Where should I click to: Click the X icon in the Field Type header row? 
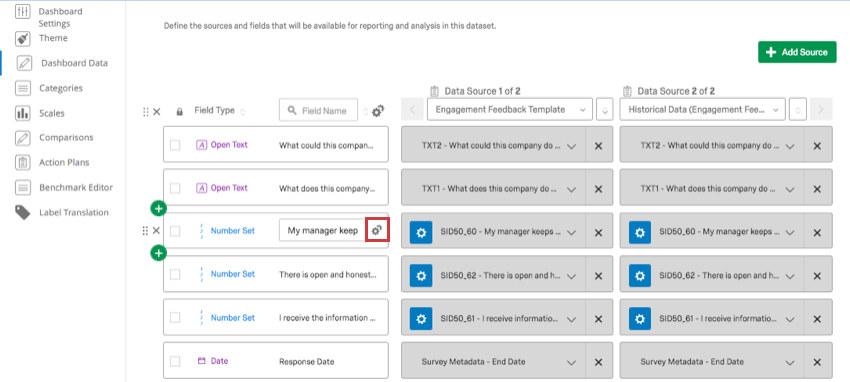click(157, 112)
